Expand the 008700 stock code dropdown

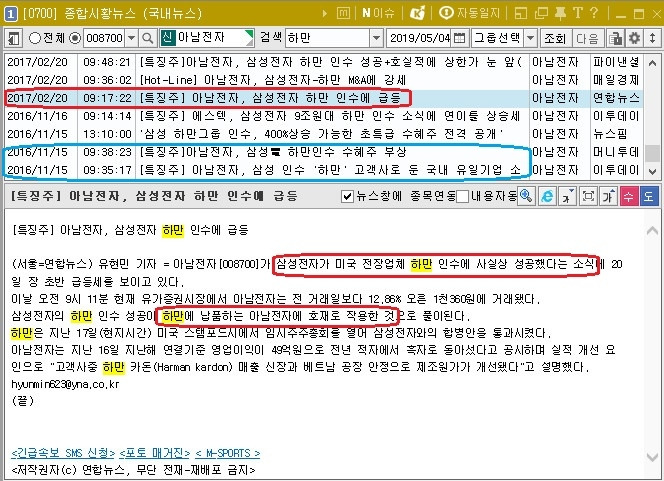pos(132,38)
